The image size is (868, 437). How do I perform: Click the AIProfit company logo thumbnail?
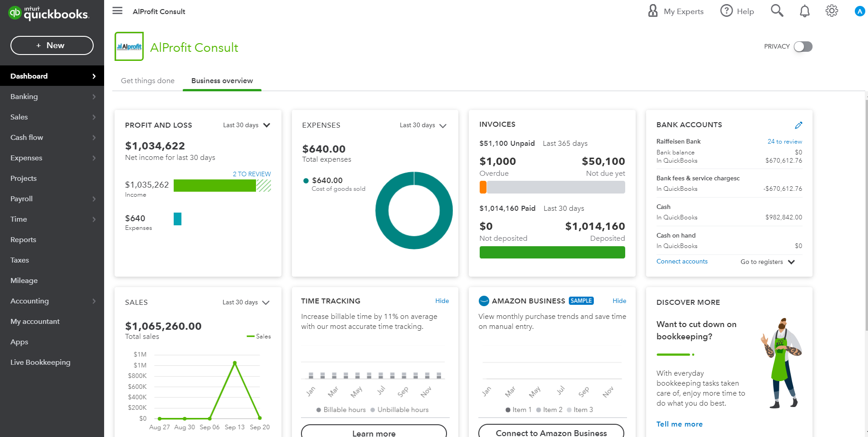pyautogui.click(x=129, y=46)
